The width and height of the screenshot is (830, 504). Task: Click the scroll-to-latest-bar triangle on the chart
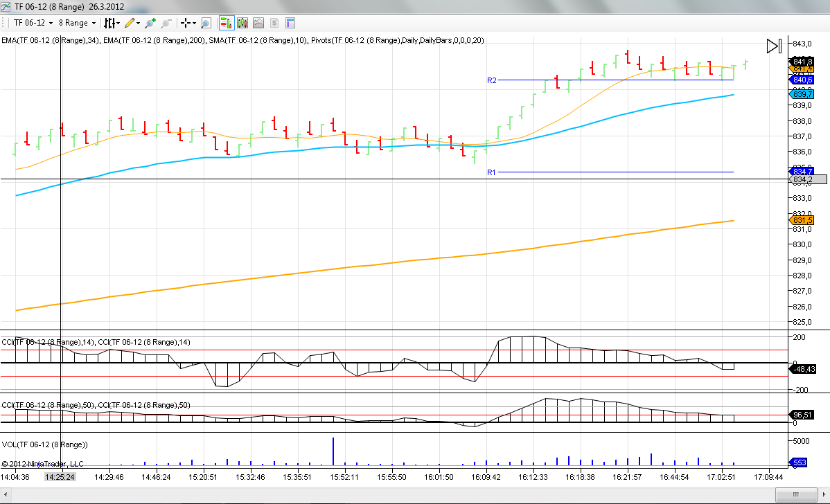click(774, 46)
